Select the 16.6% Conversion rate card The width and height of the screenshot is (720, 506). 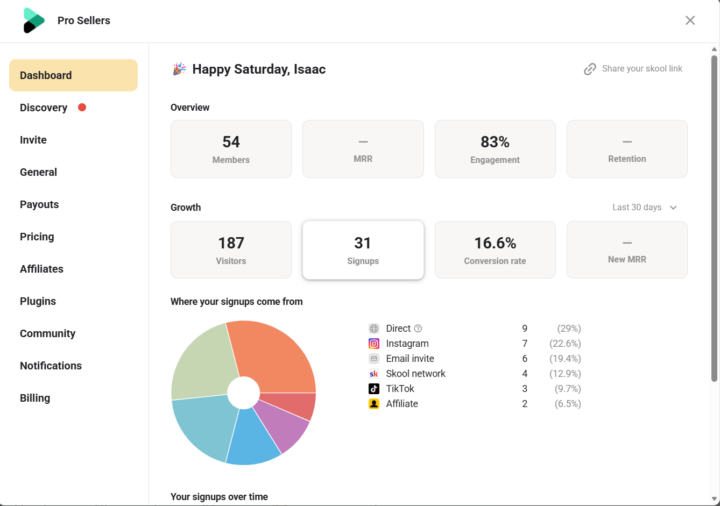[x=495, y=250]
